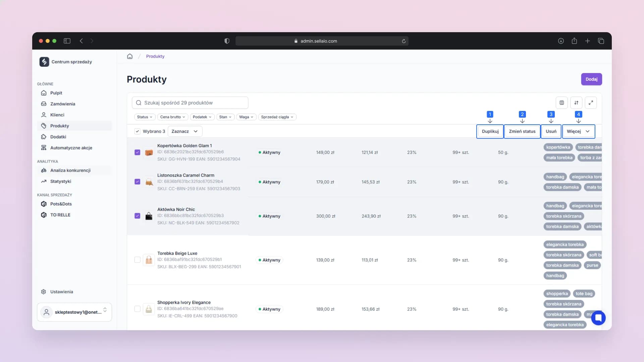
Task: Click the shopperka tag chip
Action: [557, 294]
